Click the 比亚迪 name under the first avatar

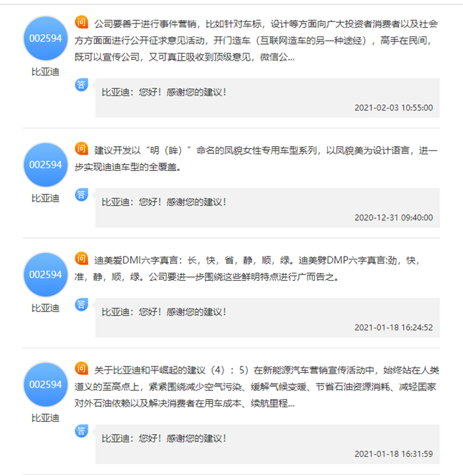[x=46, y=72]
